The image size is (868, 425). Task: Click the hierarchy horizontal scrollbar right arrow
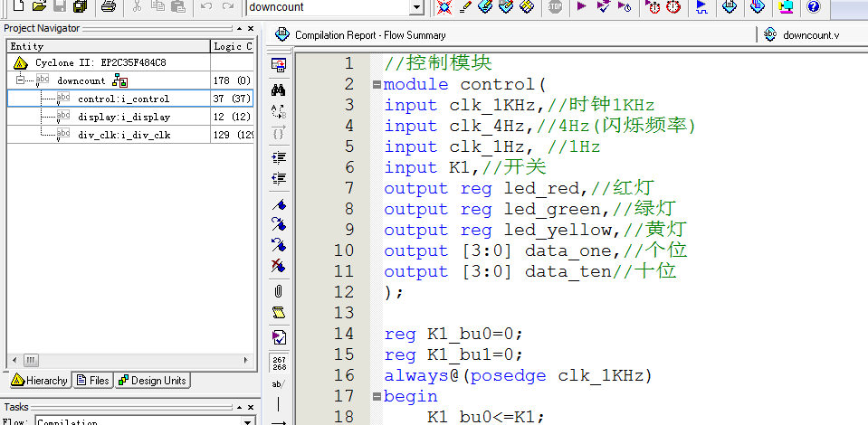coord(246,360)
